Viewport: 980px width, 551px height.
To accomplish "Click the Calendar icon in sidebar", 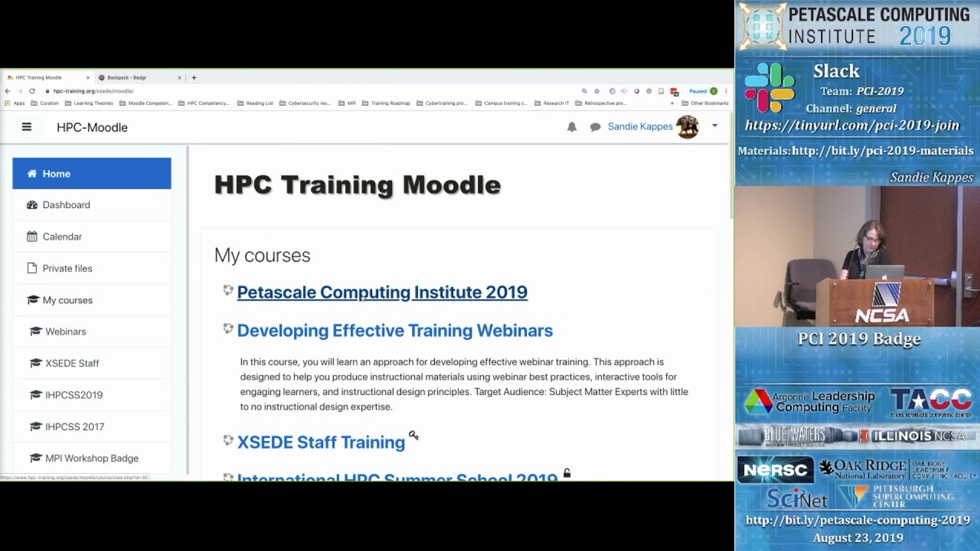I will (31, 236).
